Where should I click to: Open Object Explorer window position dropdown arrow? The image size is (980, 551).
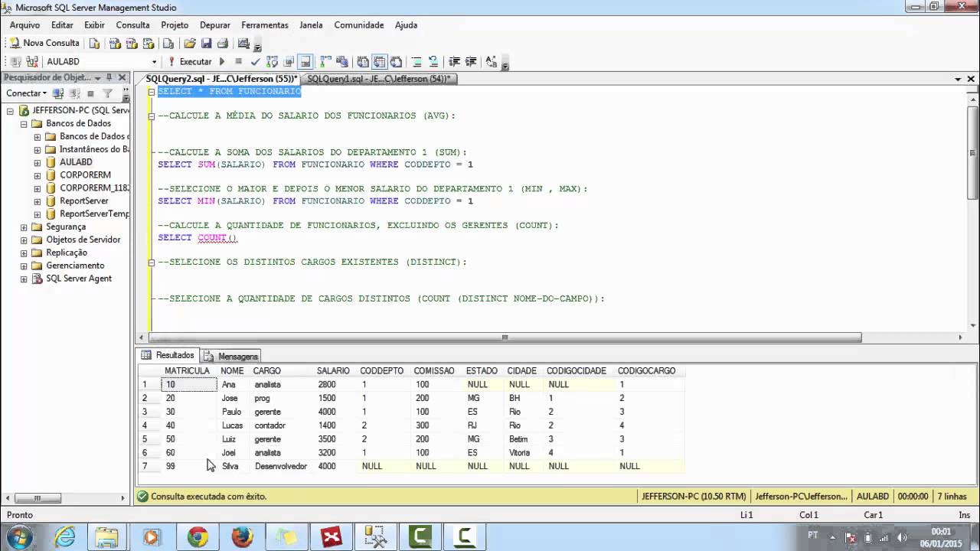pyautogui.click(x=97, y=78)
